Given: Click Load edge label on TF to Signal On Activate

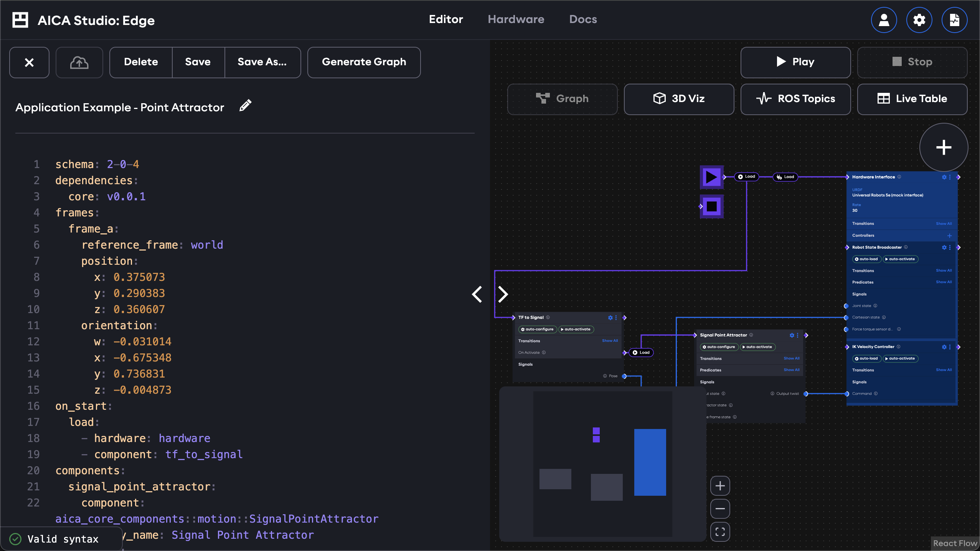Looking at the screenshot, I should (641, 353).
